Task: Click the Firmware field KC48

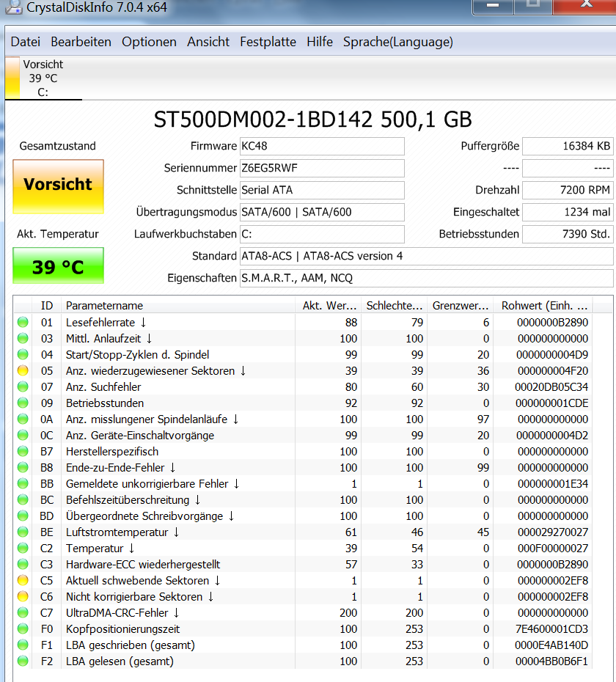Action: coord(322,146)
